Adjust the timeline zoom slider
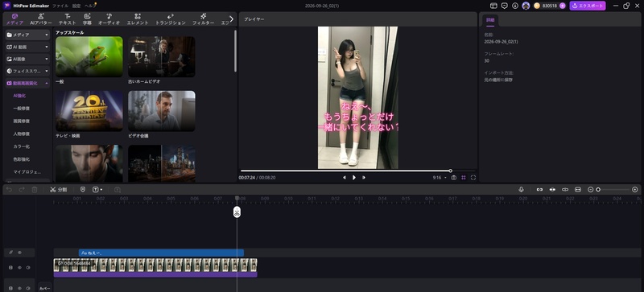644x292 pixels. click(613, 189)
